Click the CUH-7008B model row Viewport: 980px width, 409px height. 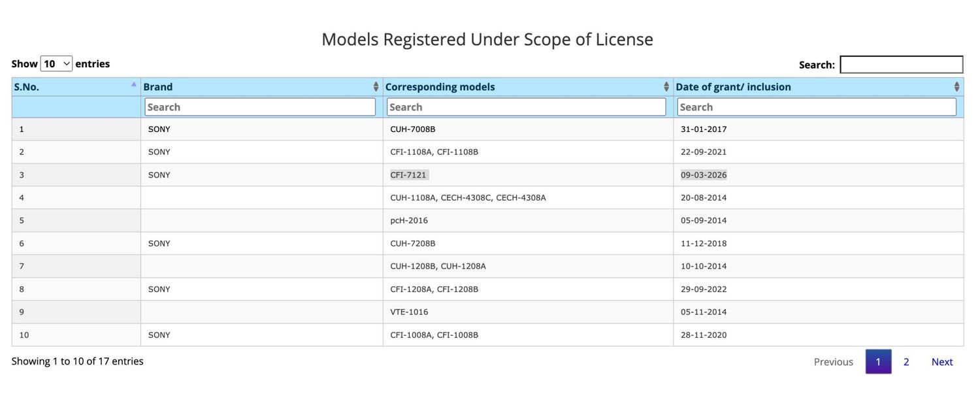pyautogui.click(x=487, y=129)
